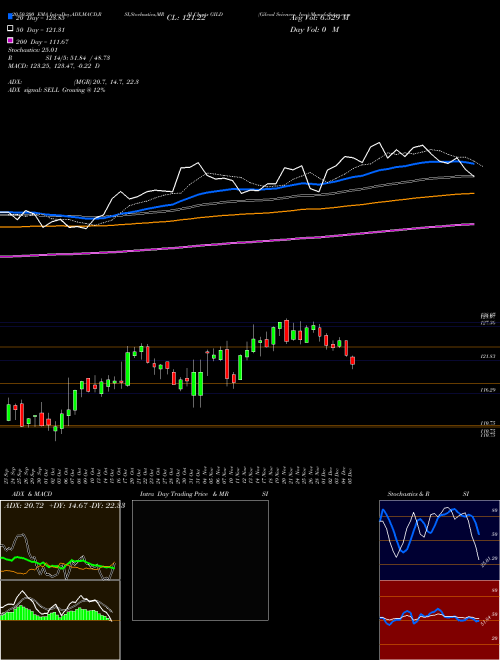Screen dimensions: 500x660
Task: Click the RSI 14/3 '51.84 / 48.73' readout
Action: click(78, 58)
